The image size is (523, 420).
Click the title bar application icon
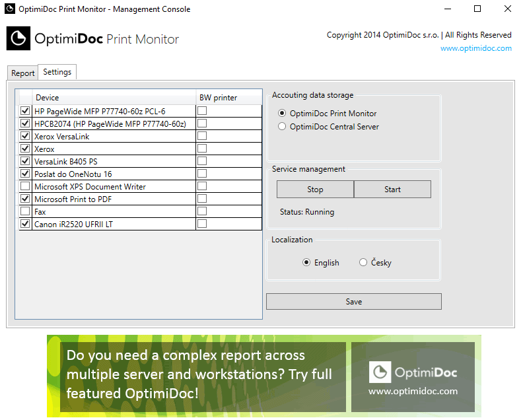pyautogui.click(x=10, y=9)
